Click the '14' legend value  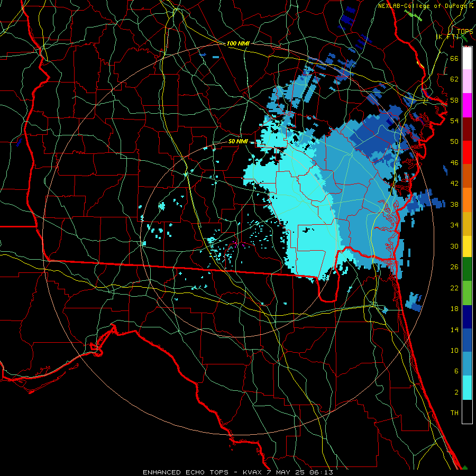pyautogui.click(x=454, y=329)
